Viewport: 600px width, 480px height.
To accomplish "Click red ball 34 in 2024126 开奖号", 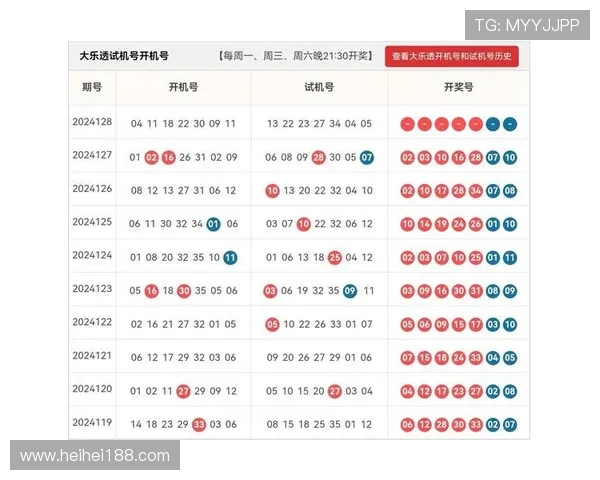I will [x=476, y=191].
